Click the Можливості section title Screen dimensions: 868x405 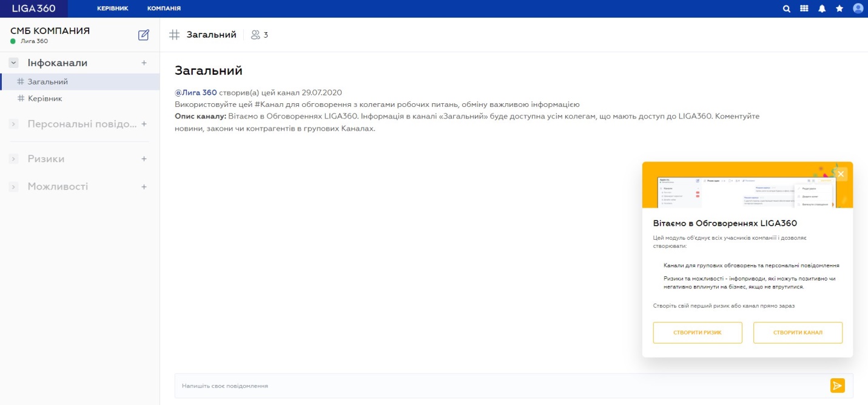click(x=58, y=186)
